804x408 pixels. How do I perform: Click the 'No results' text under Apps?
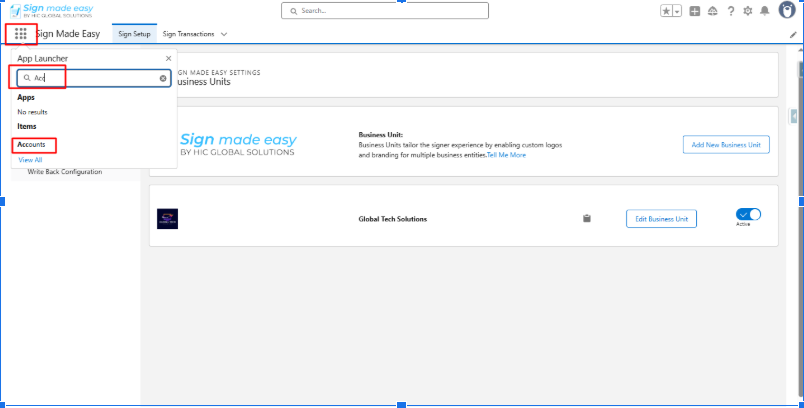coord(32,112)
